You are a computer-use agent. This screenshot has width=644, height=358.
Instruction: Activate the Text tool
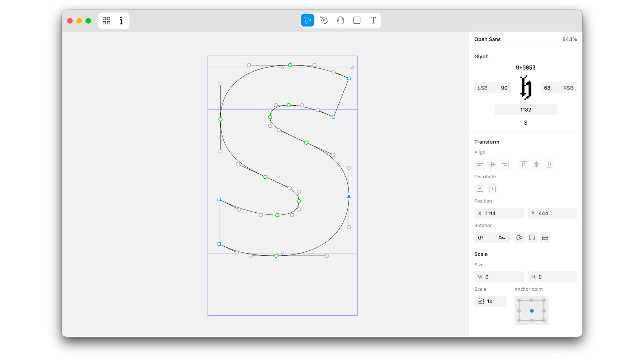[x=373, y=20]
